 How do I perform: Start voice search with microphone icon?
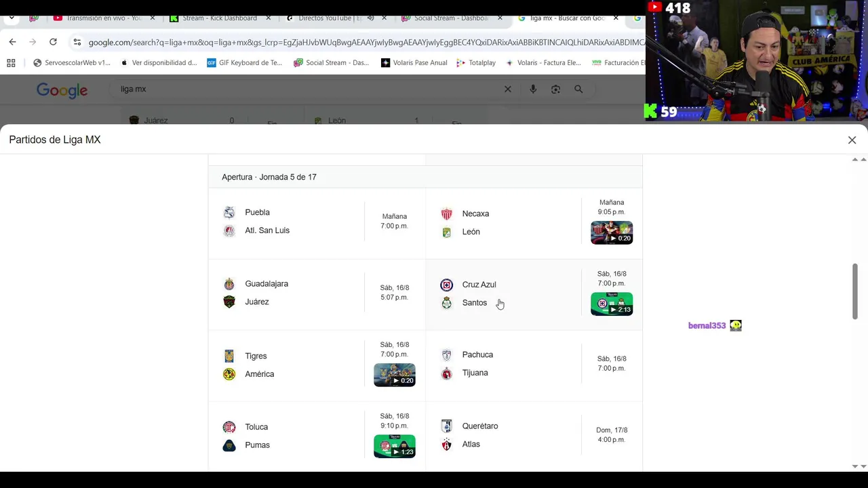533,89
